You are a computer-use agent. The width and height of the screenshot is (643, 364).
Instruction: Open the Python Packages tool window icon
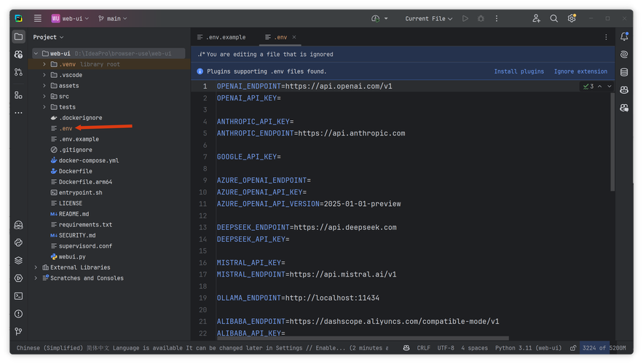coord(18,242)
